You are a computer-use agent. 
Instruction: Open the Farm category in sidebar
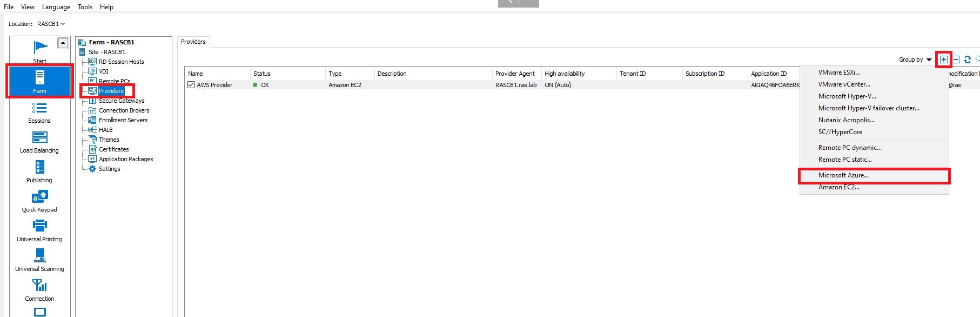click(39, 81)
